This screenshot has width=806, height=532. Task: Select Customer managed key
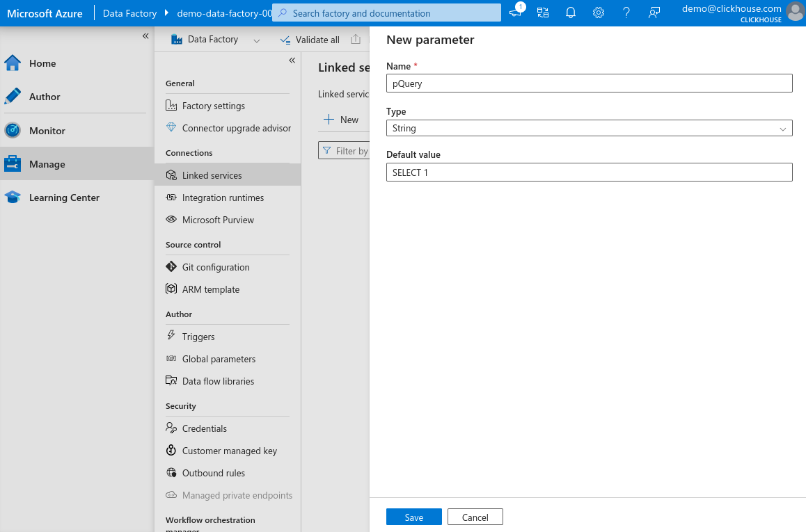[230, 450]
